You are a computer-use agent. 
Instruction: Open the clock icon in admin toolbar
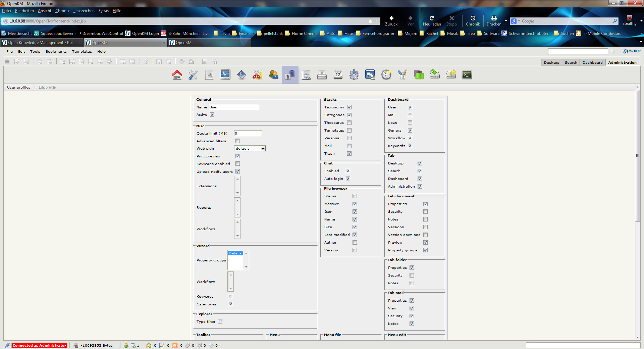click(x=386, y=75)
